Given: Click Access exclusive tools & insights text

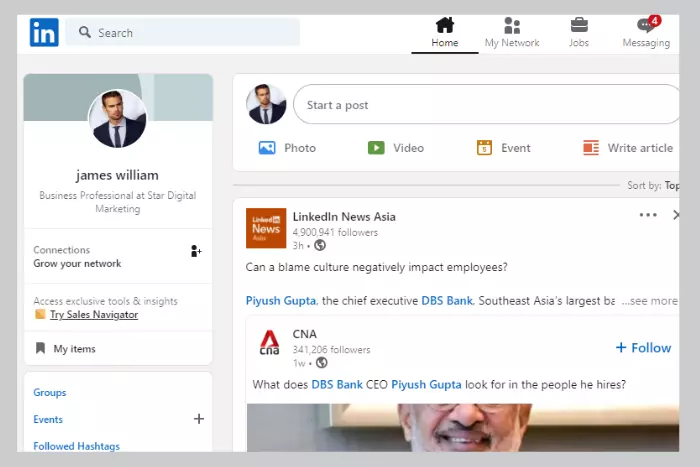Looking at the screenshot, I should click(105, 301).
